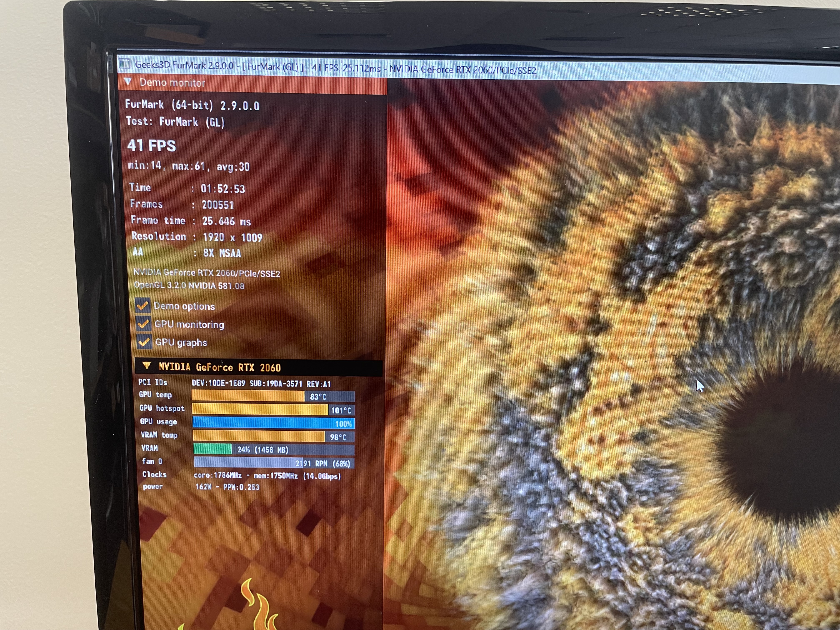This screenshot has height=630, width=840.
Task: Click the VRAM temp 98°C bar
Action: [x=273, y=436]
